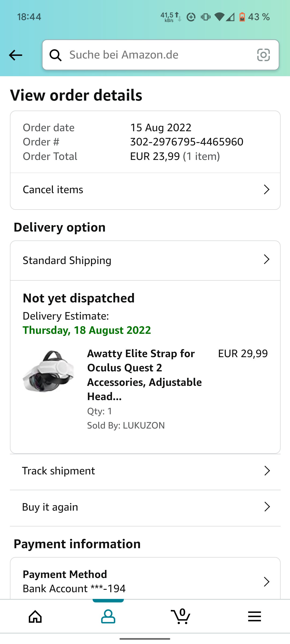Open the shopping cart icon
This screenshot has width=290, height=644.
click(181, 616)
